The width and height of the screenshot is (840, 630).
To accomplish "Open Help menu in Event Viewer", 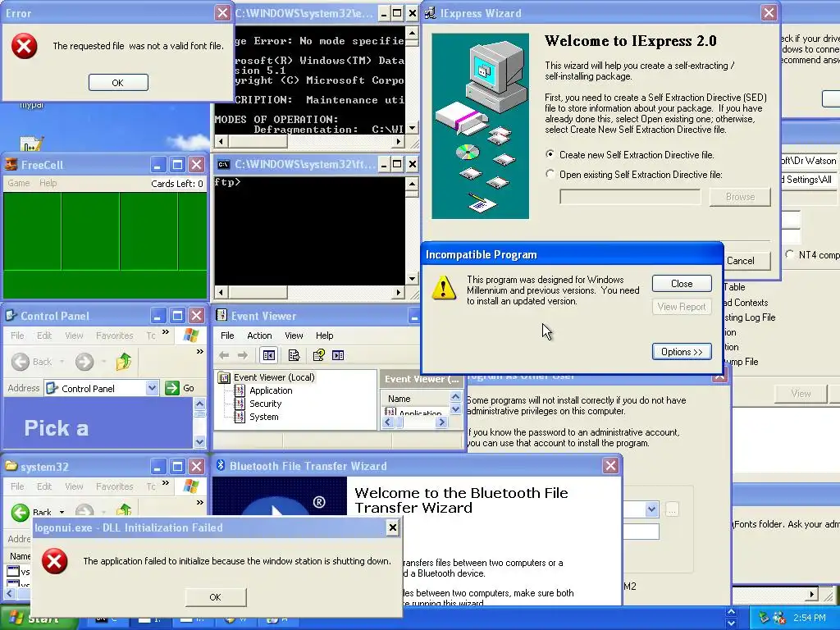I will point(324,336).
